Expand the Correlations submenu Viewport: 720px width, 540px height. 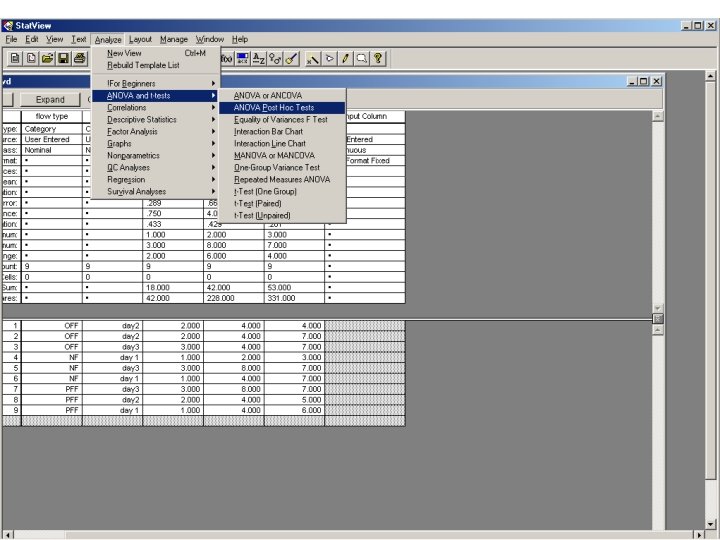156,107
